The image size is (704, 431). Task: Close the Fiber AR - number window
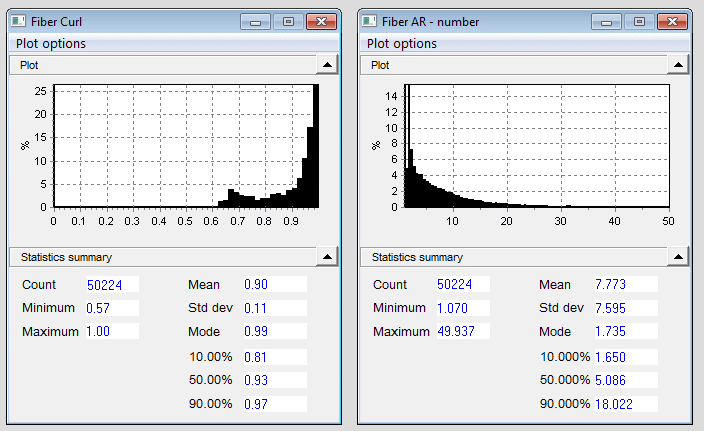click(672, 21)
